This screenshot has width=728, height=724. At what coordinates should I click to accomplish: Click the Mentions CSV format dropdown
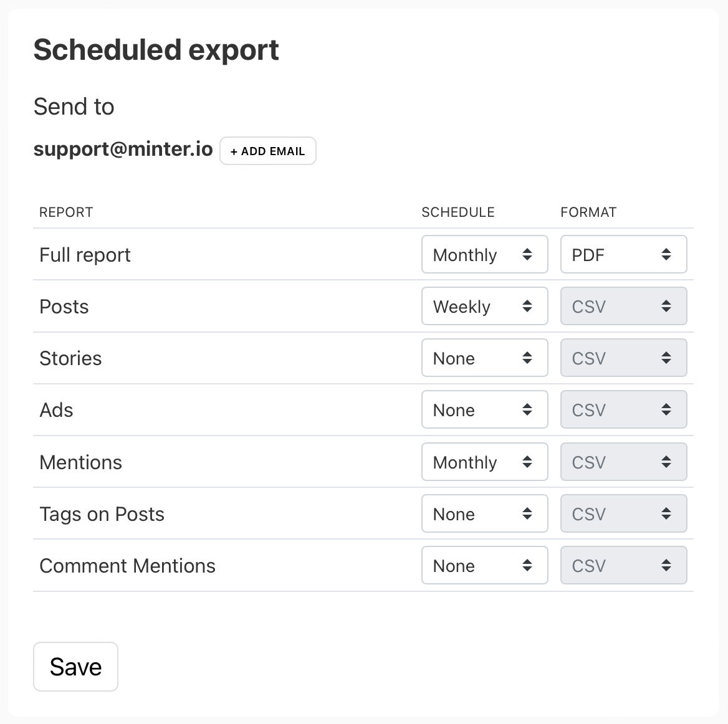coord(623,462)
